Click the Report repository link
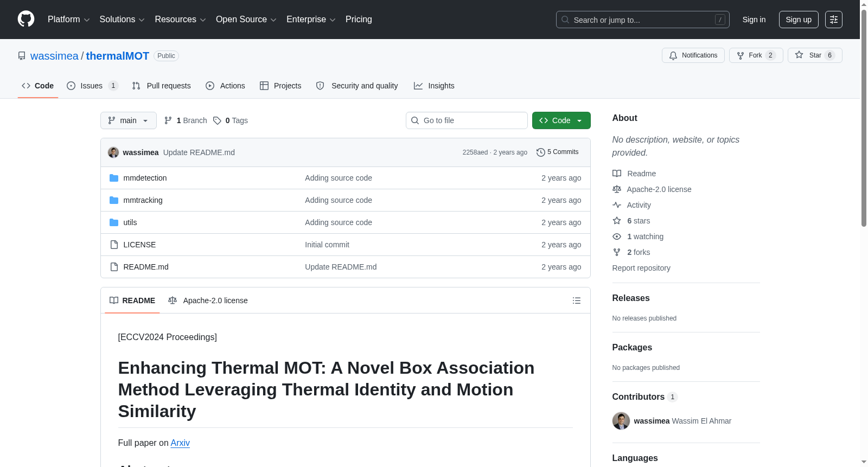868x467 pixels. point(641,268)
